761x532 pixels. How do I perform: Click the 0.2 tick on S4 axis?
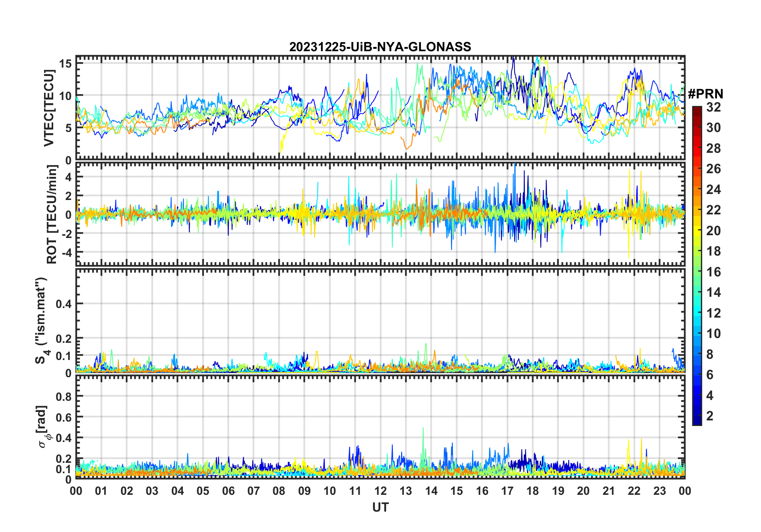tap(64, 339)
